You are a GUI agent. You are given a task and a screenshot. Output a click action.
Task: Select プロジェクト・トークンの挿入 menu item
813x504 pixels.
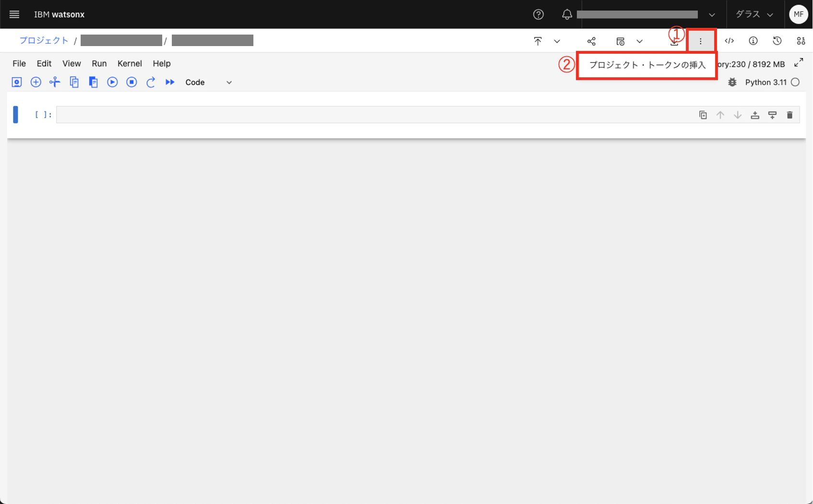click(647, 65)
